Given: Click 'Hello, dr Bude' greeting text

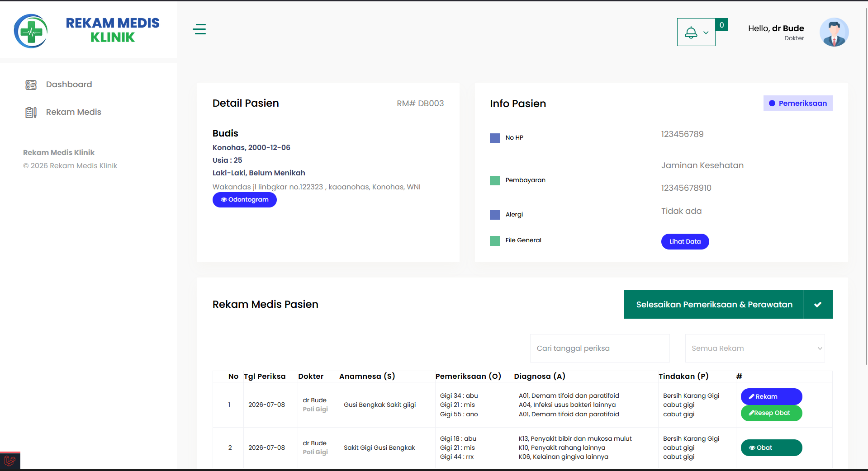Looking at the screenshot, I should tap(776, 28).
